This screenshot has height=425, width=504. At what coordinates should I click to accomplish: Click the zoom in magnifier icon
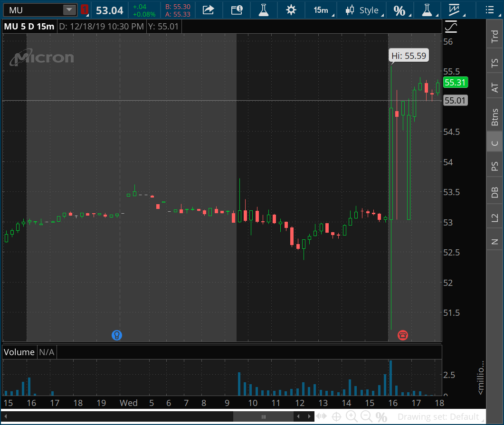[x=352, y=416]
